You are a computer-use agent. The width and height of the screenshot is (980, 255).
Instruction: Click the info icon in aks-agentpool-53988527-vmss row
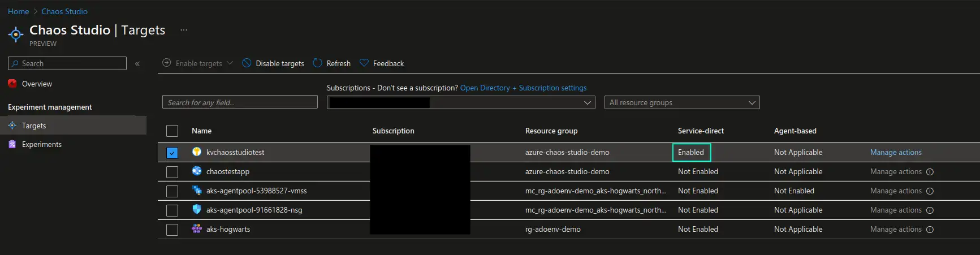point(930,191)
